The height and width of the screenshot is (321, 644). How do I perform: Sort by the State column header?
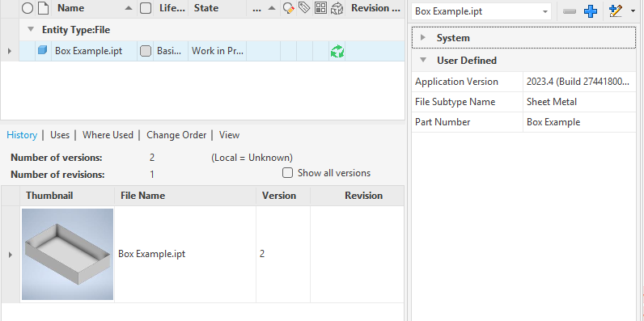point(217,8)
